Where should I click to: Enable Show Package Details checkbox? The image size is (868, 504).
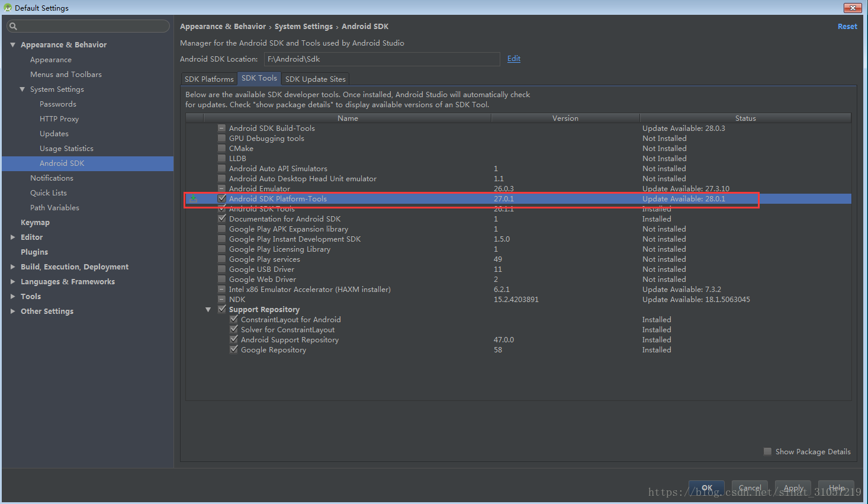point(767,451)
